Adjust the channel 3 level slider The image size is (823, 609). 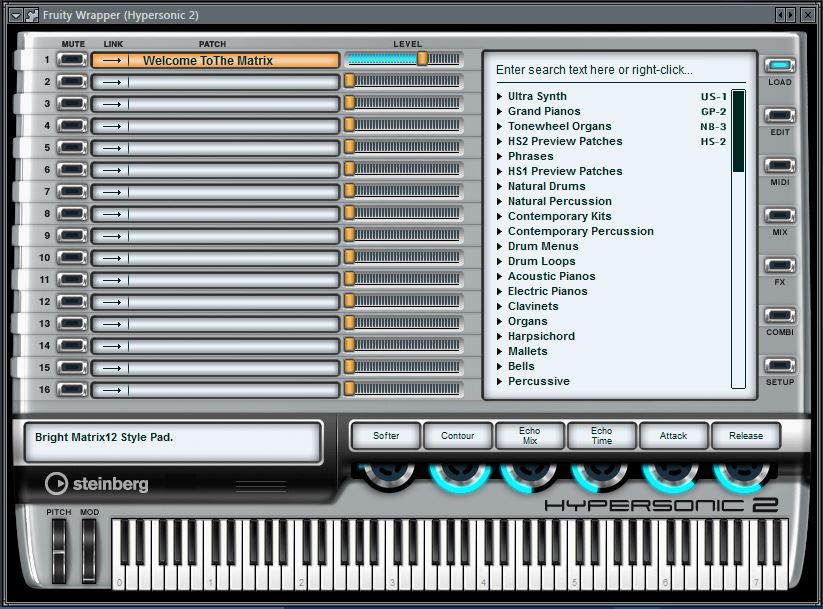click(x=403, y=103)
